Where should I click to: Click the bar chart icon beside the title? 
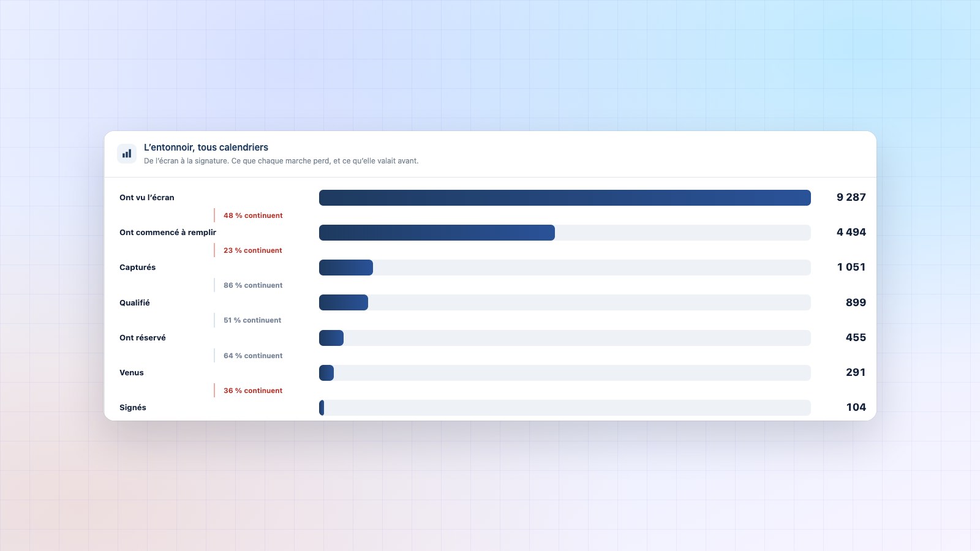tap(127, 154)
